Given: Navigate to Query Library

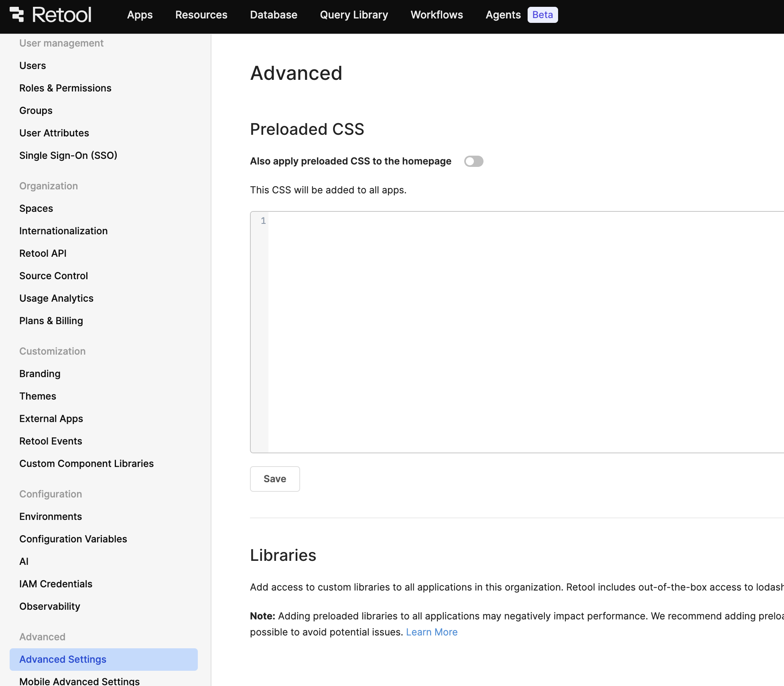Looking at the screenshot, I should point(353,15).
